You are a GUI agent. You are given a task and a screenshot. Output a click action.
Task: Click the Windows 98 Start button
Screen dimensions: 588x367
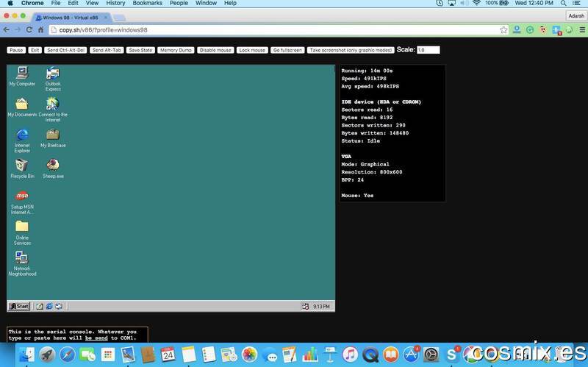tap(19, 306)
